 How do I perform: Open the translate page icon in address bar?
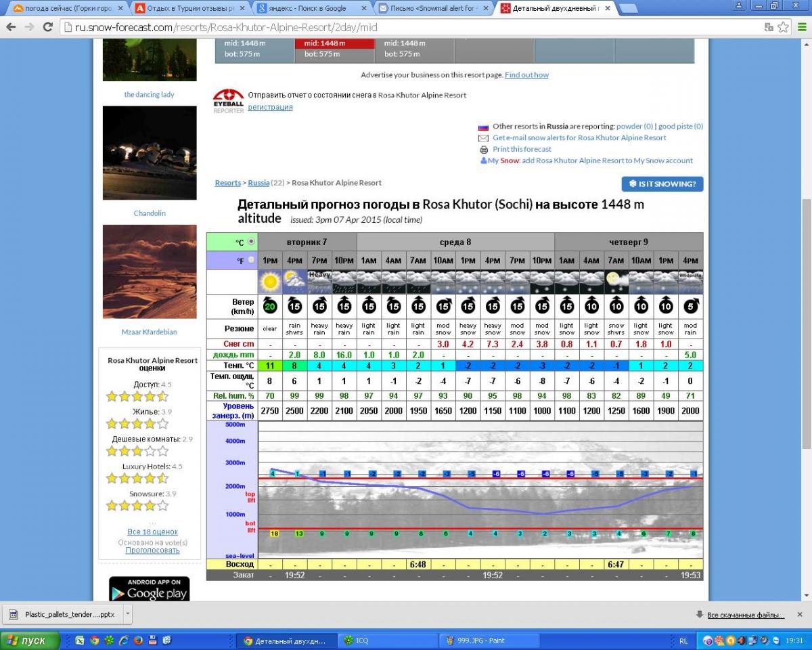pos(769,27)
